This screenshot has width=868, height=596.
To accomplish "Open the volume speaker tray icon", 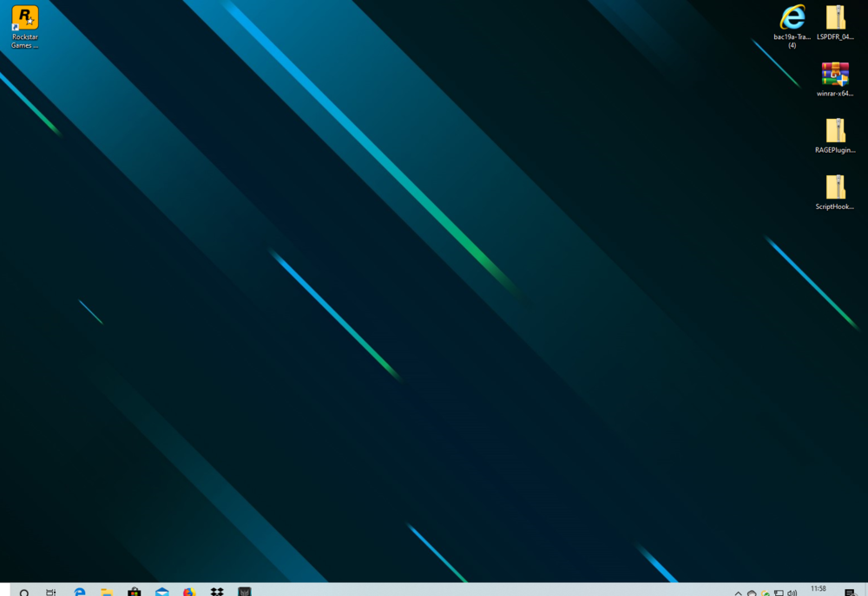I will click(x=792, y=593).
